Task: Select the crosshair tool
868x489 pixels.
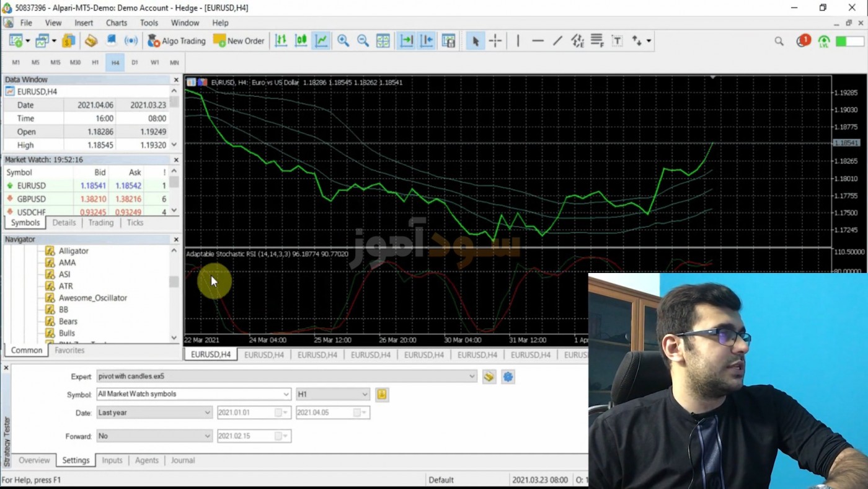Action: [x=495, y=41]
